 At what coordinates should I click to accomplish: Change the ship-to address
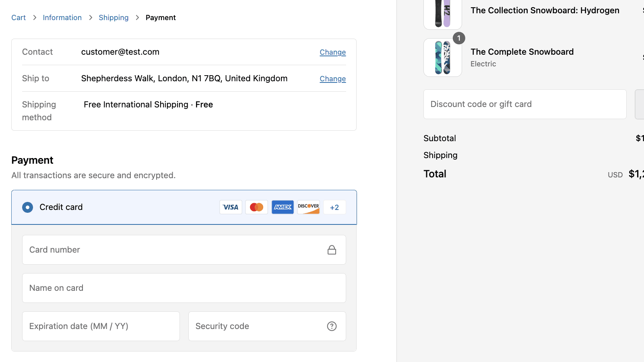[x=332, y=78]
